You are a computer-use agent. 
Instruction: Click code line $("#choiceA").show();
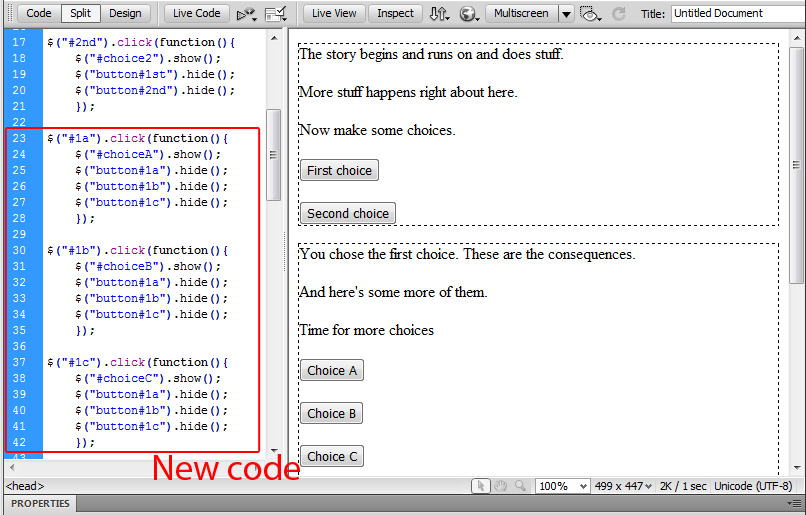click(148, 154)
